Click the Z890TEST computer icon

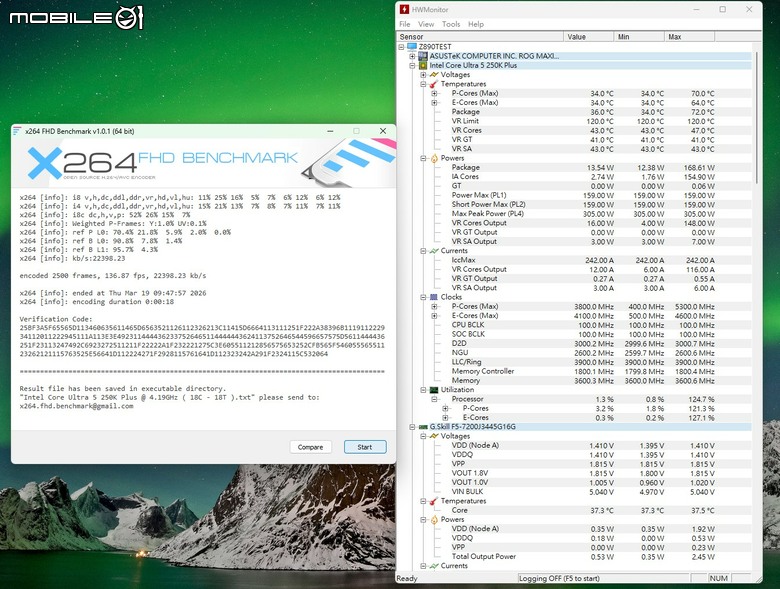click(412, 47)
